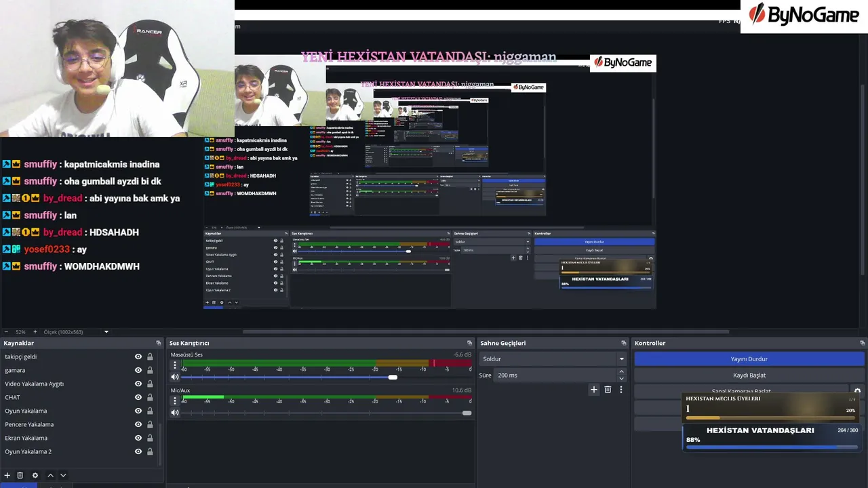
Task: Toggle Pencere Yakalama visibility eye
Action: tap(138, 424)
